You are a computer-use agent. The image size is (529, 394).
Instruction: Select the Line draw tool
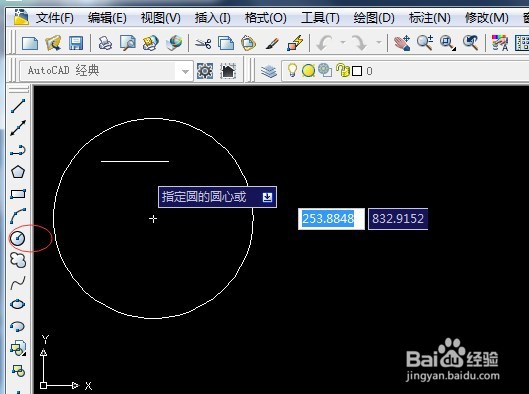coord(18,106)
